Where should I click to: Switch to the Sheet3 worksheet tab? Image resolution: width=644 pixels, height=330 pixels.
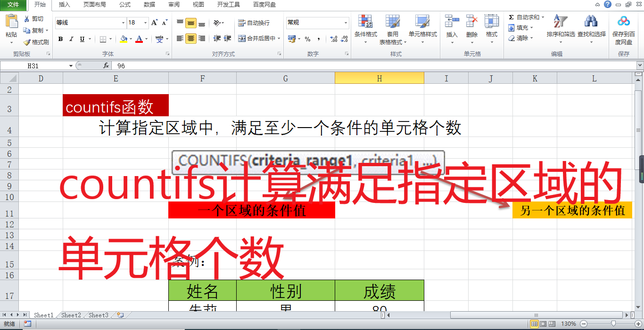[99, 315]
